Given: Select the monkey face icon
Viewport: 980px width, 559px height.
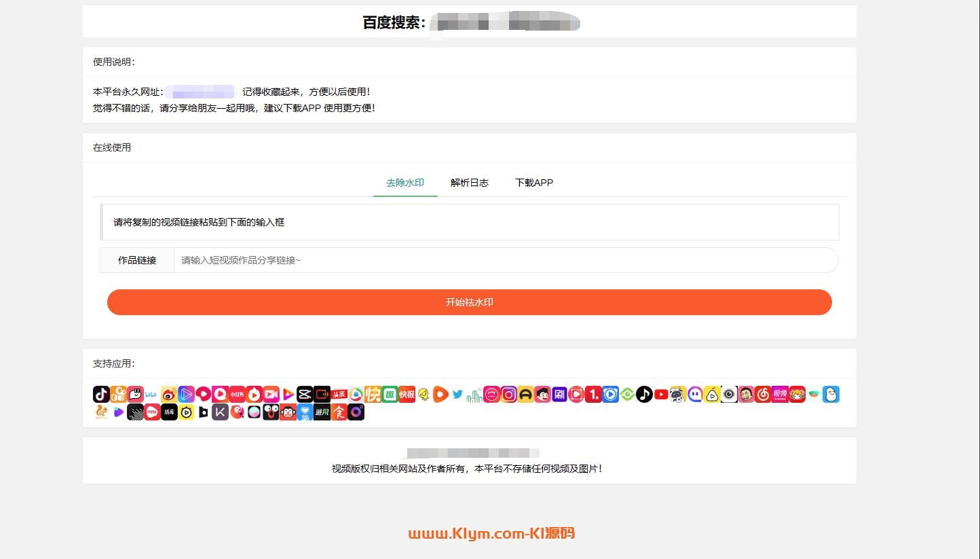Looking at the screenshot, I should pyautogui.click(x=288, y=412).
